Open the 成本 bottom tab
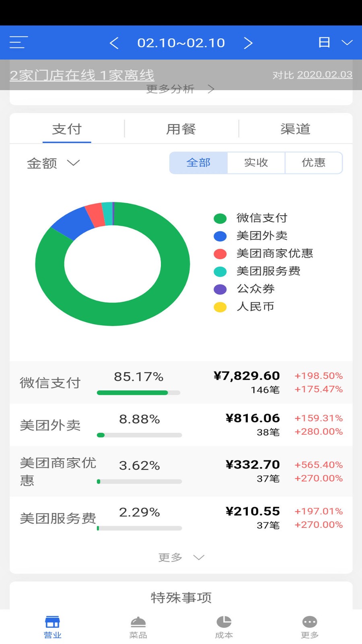This screenshot has height=644, width=362. tap(224, 627)
